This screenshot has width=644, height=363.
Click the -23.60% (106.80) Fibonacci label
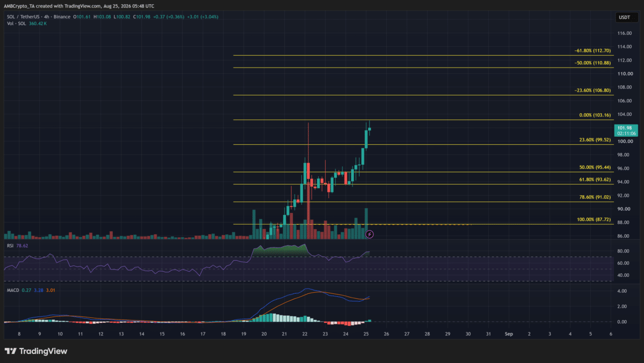(591, 91)
